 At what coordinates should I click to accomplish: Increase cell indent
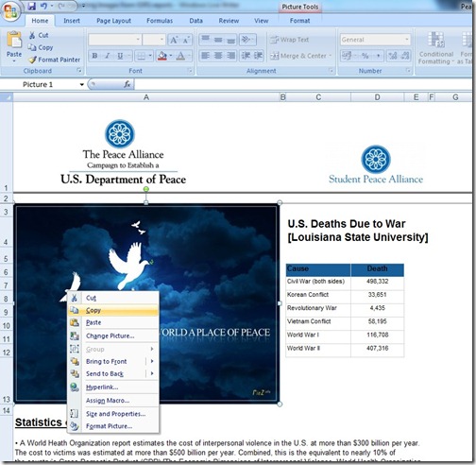(x=258, y=56)
